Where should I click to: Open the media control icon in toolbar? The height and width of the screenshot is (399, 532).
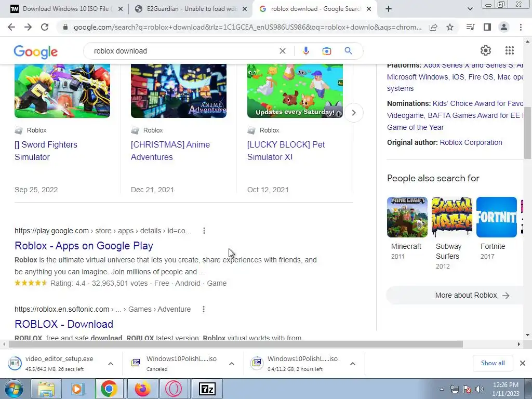tap(470, 27)
